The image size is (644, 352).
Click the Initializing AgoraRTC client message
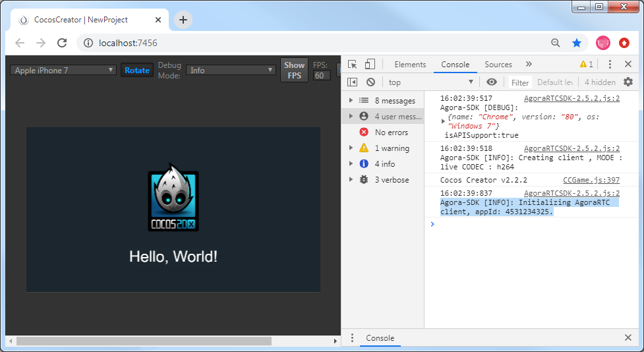[x=529, y=207]
